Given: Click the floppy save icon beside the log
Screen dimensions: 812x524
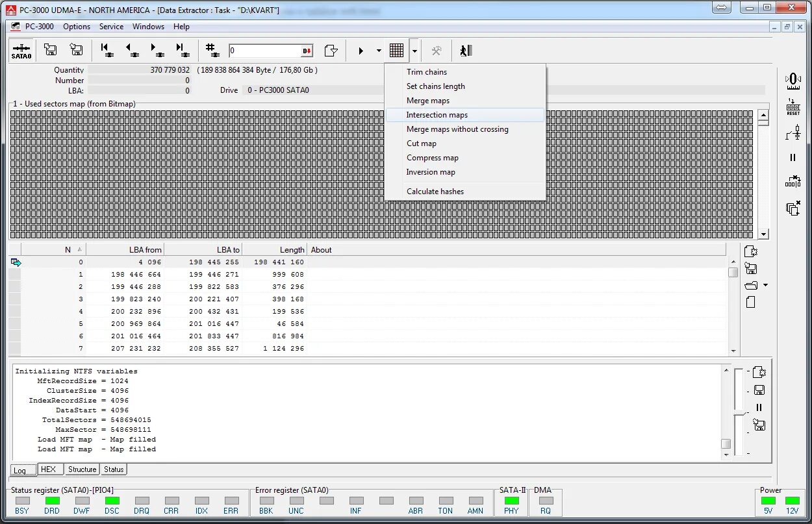Looking at the screenshot, I should click(x=759, y=390).
